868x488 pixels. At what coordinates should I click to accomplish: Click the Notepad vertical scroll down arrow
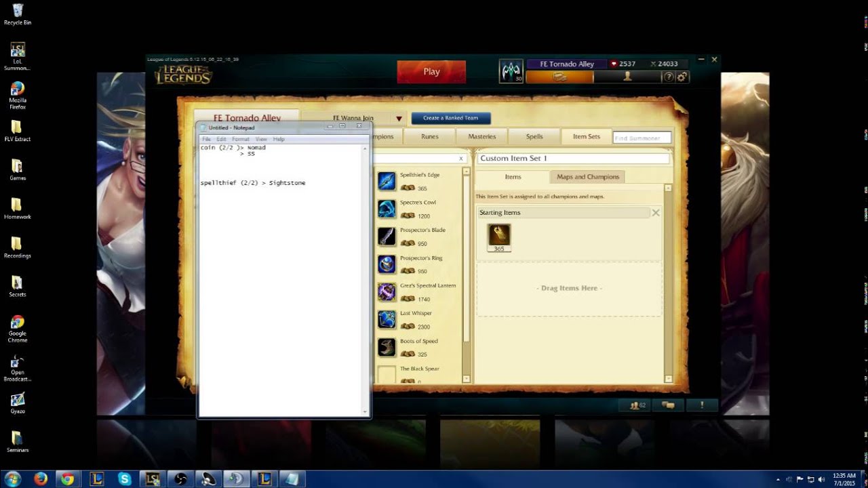point(365,411)
